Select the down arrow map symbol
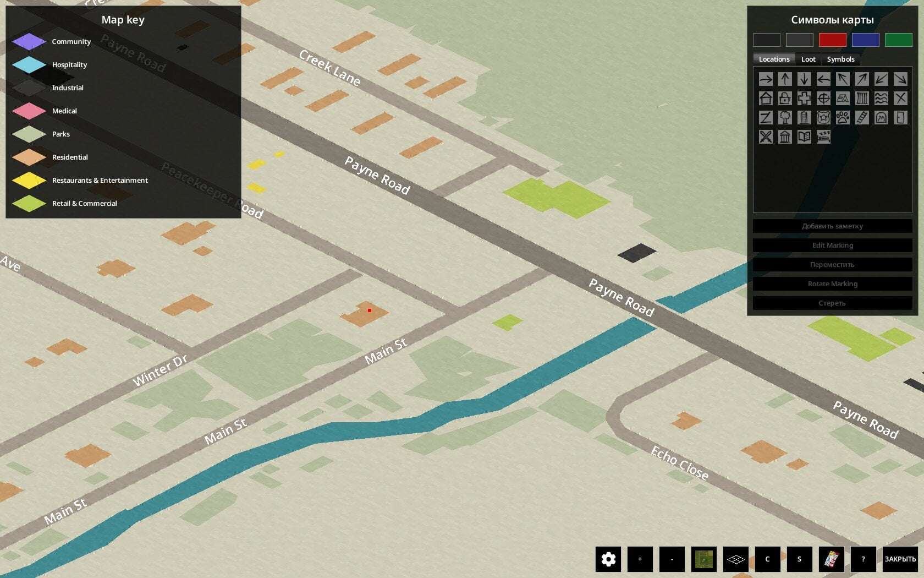The image size is (924, 578). pyautogui.click(x=804, y=79)
